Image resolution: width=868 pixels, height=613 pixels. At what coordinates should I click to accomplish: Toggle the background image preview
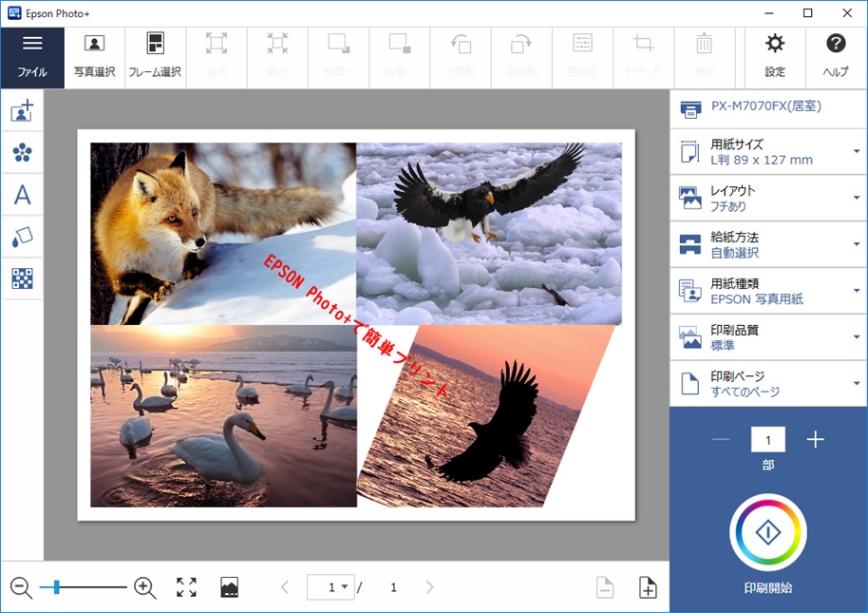(x=228, y=587)
